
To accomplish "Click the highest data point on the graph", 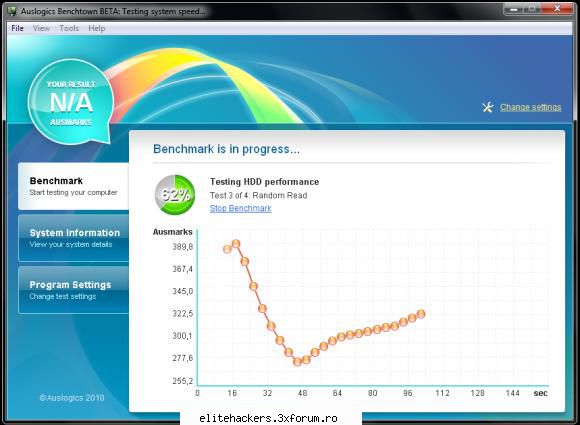I will pos(236,244).
